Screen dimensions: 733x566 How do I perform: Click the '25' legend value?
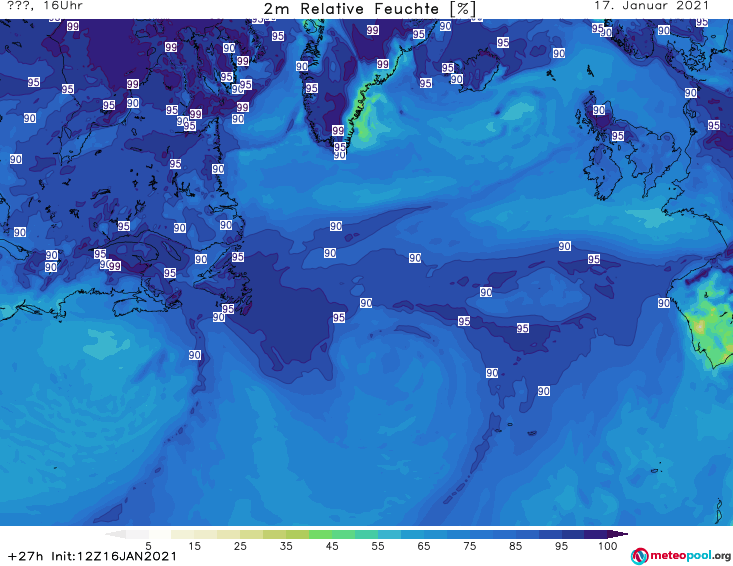[240, 546]
